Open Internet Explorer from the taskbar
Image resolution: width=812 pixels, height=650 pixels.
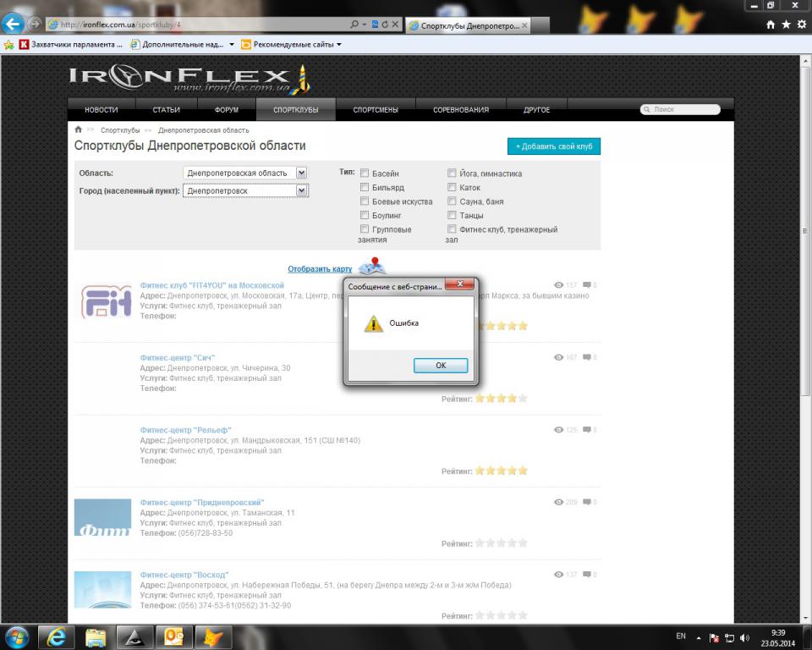[58, 636]
